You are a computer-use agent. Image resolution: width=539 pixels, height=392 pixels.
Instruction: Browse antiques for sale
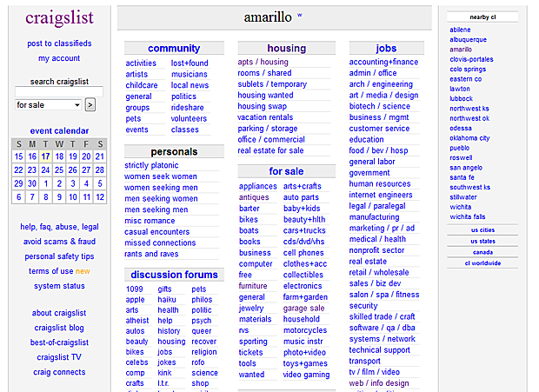(x=254, y=197)
